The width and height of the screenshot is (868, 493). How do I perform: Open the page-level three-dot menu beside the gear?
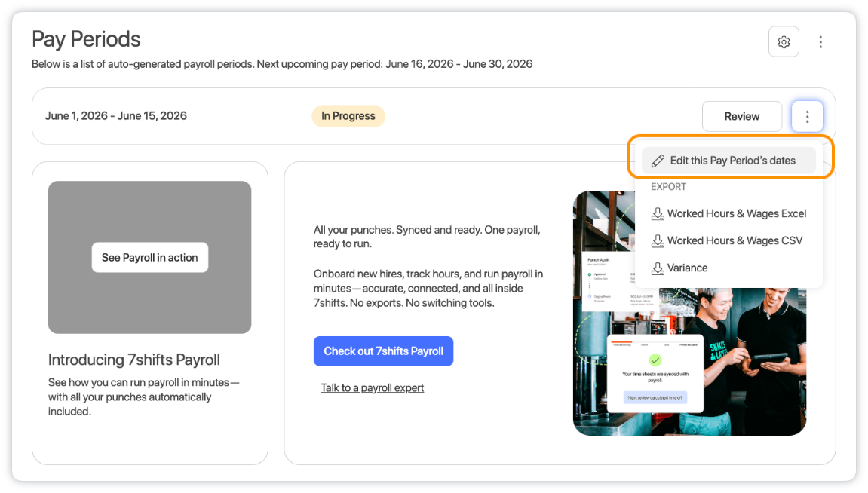pos(820,41)
